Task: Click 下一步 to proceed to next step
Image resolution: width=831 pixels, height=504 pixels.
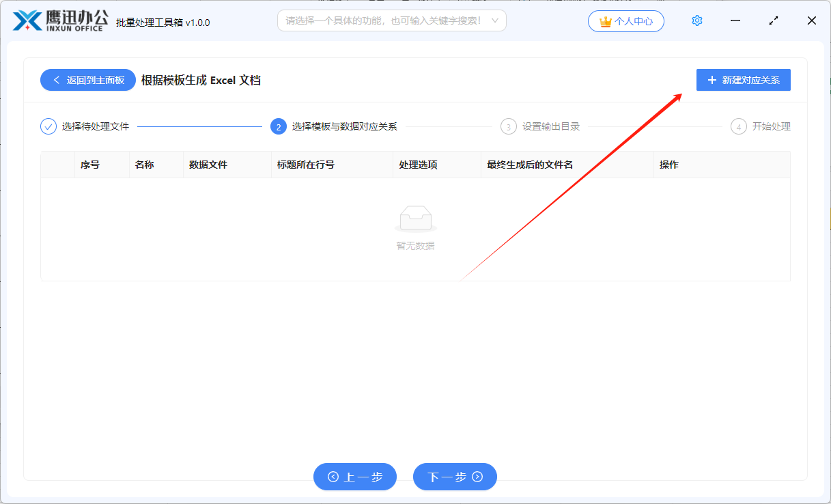Action: click(x=455, y=477)
